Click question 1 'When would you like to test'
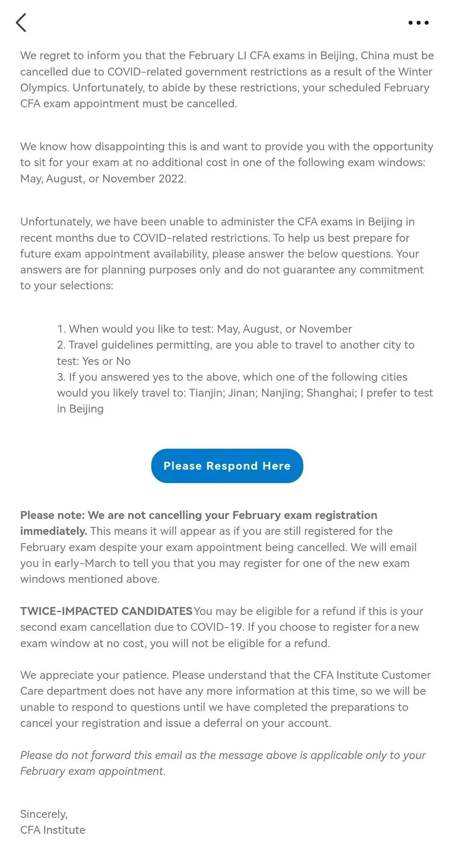Viewport: 450px width, 868px height. pyautogui.click(x=205, y=329)
